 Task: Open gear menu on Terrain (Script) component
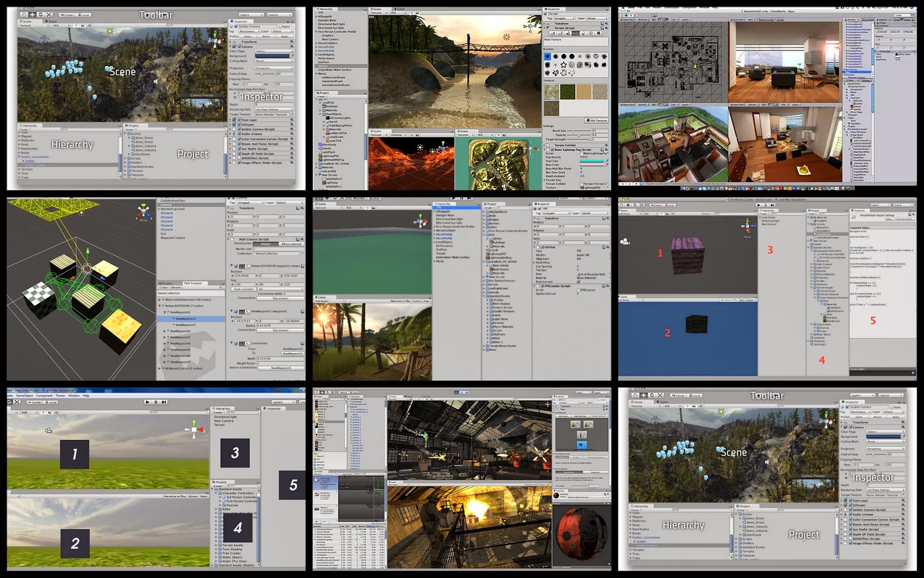click(606, 28)
